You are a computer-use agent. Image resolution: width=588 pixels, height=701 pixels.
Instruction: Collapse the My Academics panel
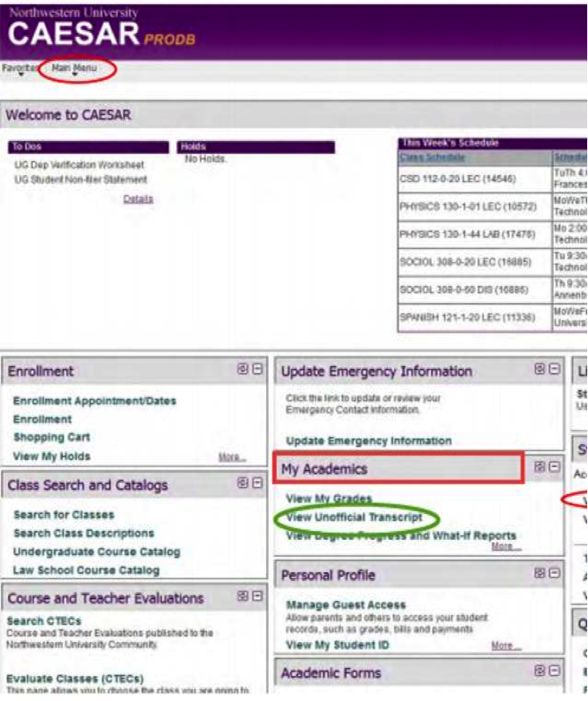point(554,467)
